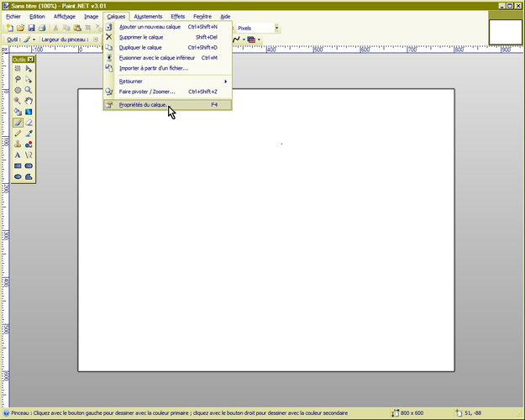Click the Save icon in toolbar
525x420 pixels.
coord(30,28)
